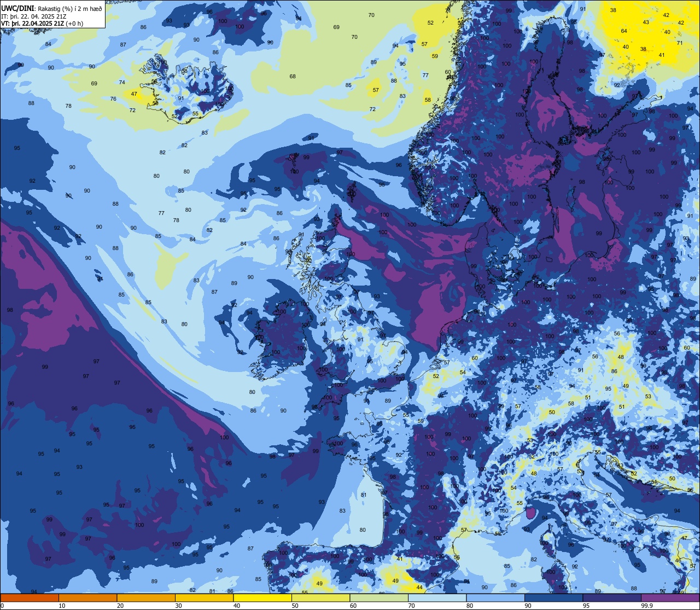Viewport: 700px width, 610px height.
Task: Select the 30–40% golden legend swatch
Action: pos(204,598)
